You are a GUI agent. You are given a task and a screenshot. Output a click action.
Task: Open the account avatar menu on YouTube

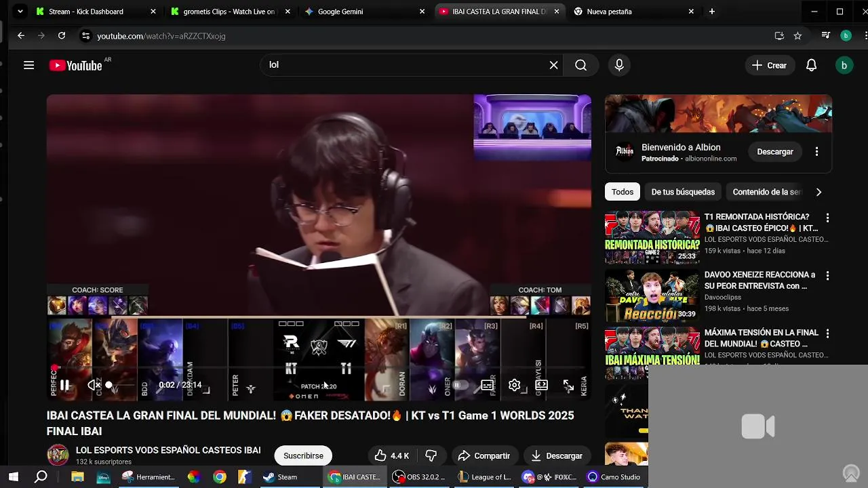point(844,65)
